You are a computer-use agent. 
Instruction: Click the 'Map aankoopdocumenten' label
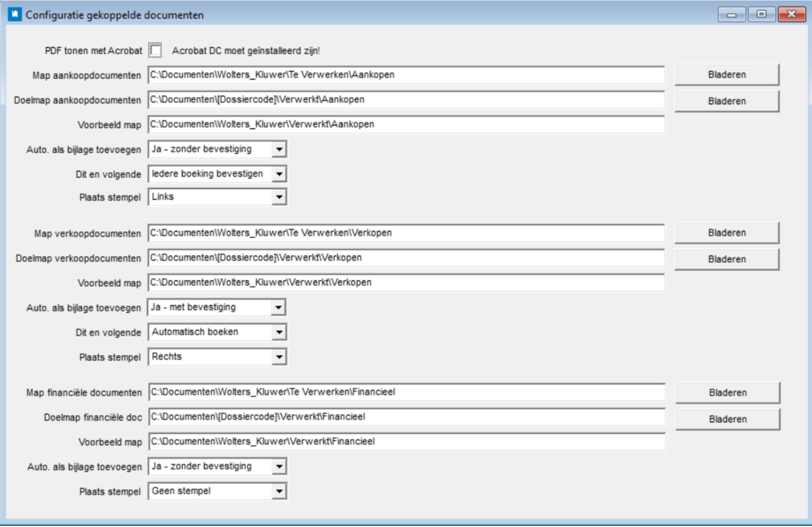[x=87, y=76]
